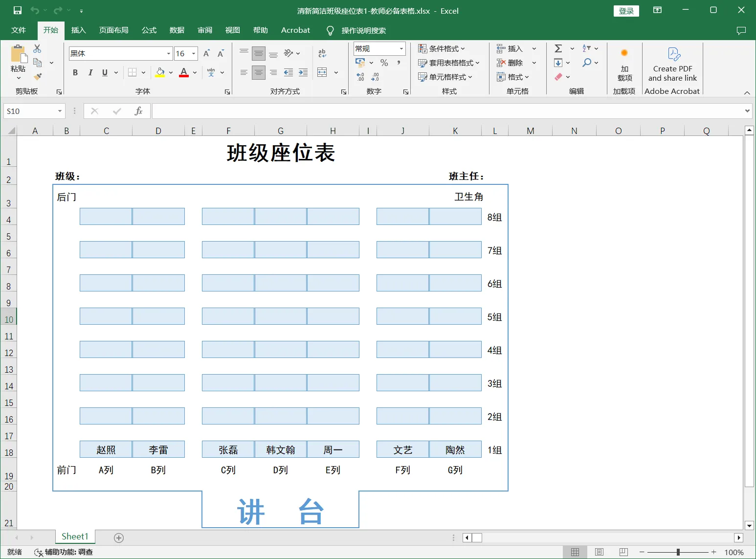Click the Percent Style icon

point(384,63)
